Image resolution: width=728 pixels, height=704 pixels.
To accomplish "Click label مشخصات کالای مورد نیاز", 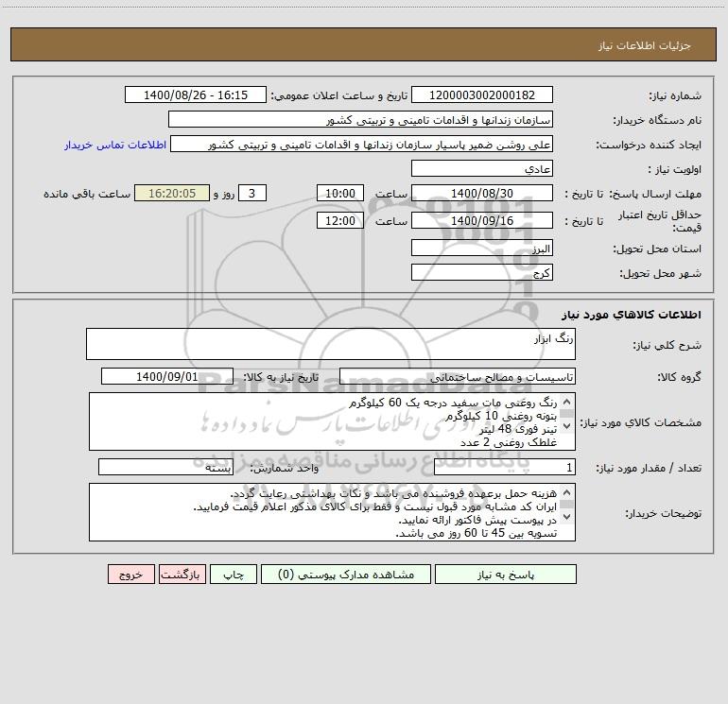I will tap(640, 422).
